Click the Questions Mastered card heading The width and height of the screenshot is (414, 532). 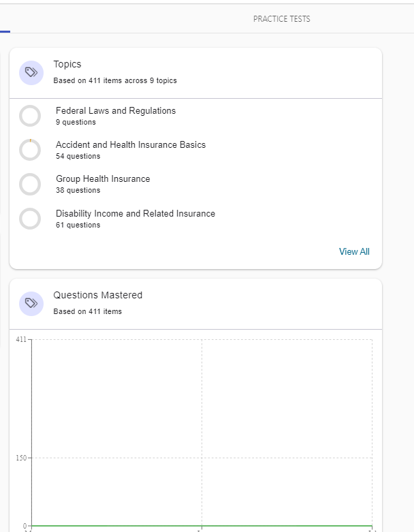point(98,296)
